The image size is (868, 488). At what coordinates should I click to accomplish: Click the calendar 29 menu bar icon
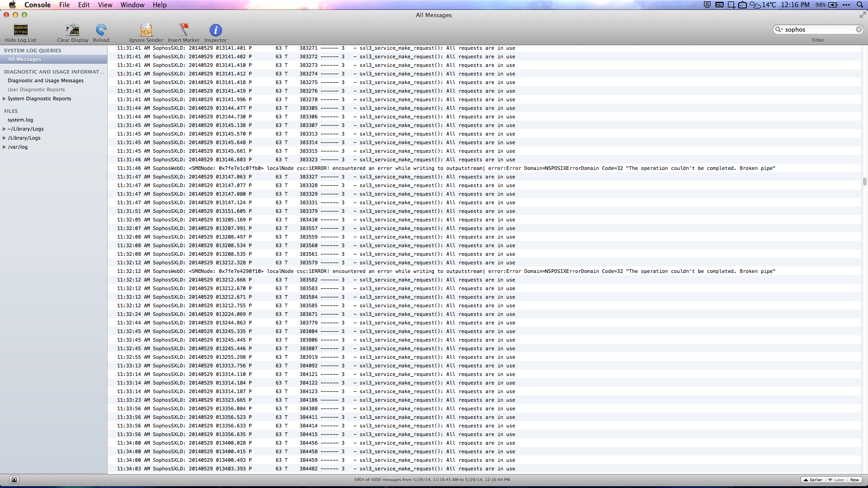coord(719,5)
